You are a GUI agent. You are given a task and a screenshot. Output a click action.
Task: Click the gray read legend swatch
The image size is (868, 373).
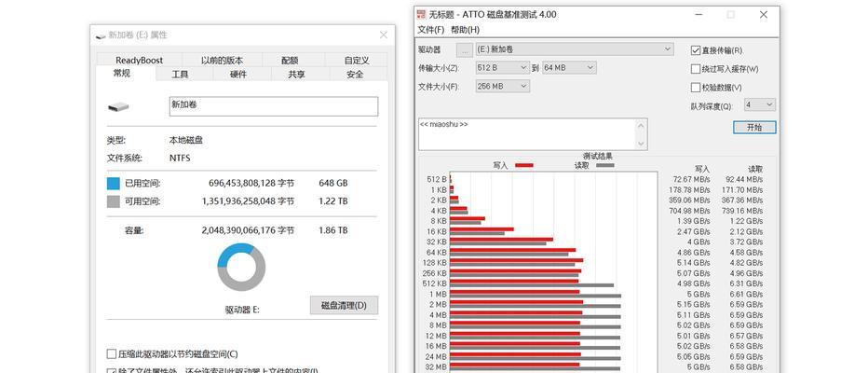point(605,165)
